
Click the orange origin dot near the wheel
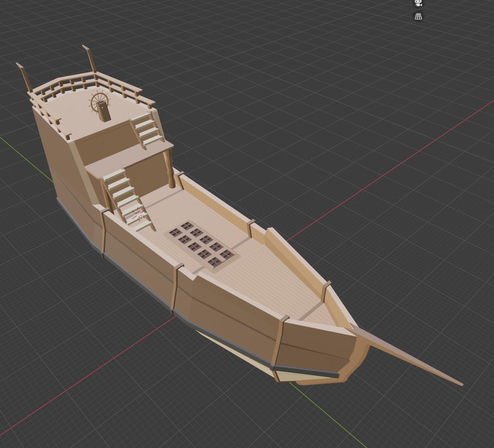(102, 107)
